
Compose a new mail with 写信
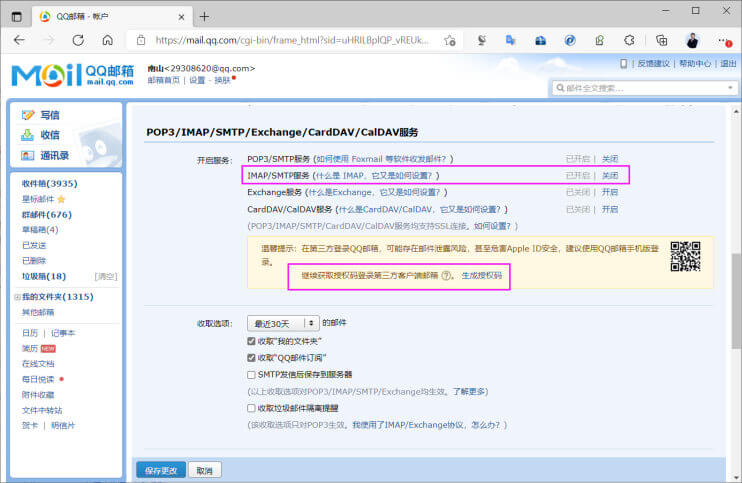pos(50,115)
